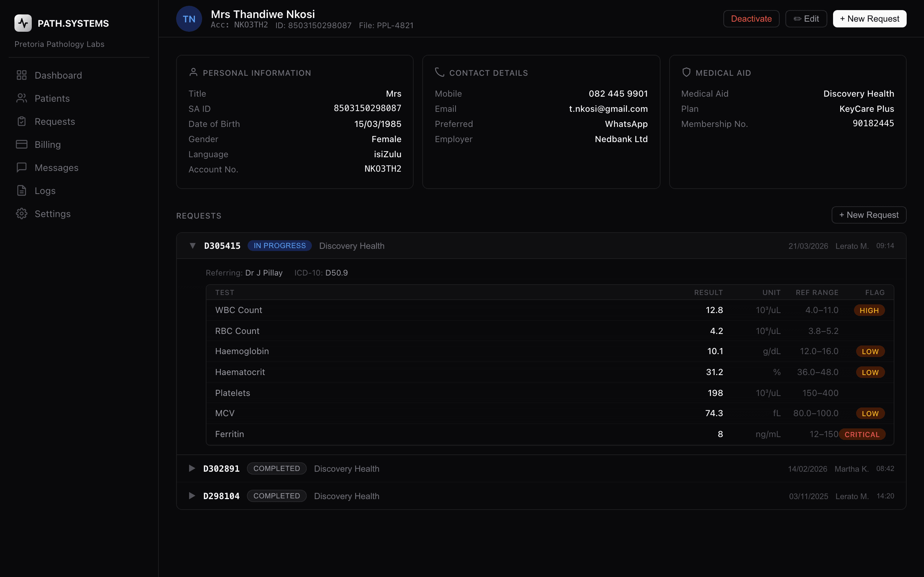Click the Messages chat bubble icon
Screen dimensions: 924x577
click(x=21, y=168)
